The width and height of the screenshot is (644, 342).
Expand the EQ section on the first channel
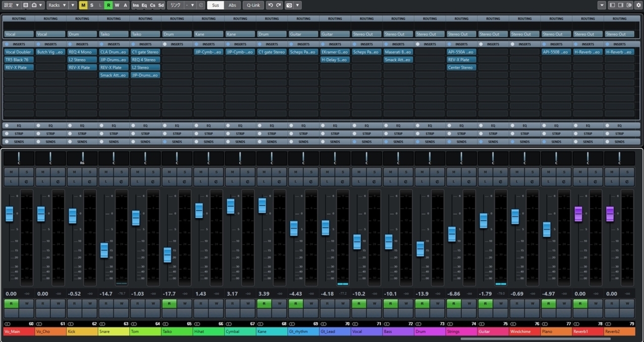(x=19, y=126)
